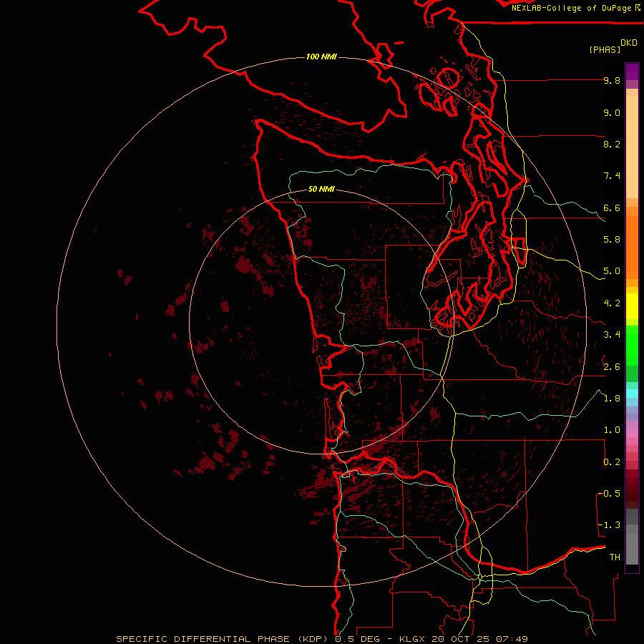Select the 3.4 scale value
Image resolution: width=644 pixels, height=644 pixels.
(x=612, y=335)
